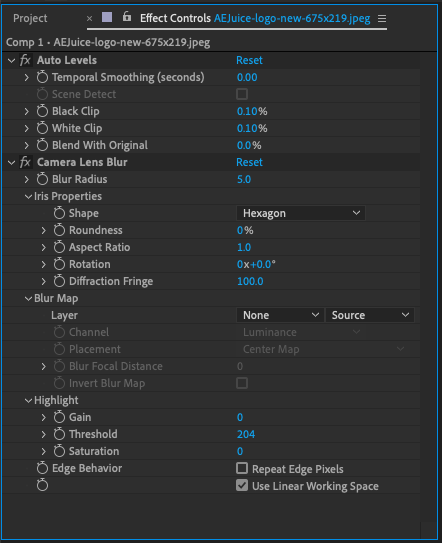Click the Invert Blur Map checkbox
The width and height of the screenshot is (442, 543).
click(242, 383)
